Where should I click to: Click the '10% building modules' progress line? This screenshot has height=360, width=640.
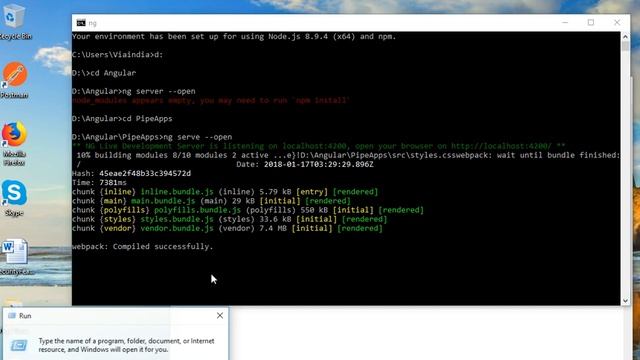348,155
